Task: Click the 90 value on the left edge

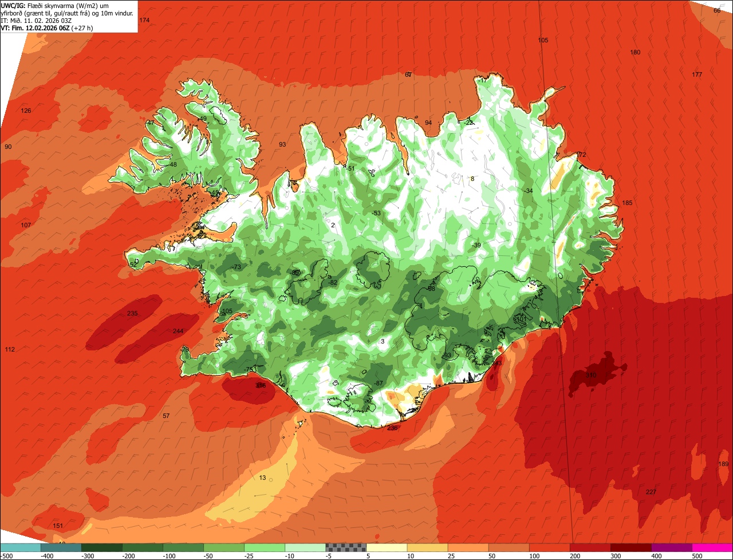Action: click(x=8, y=147)
